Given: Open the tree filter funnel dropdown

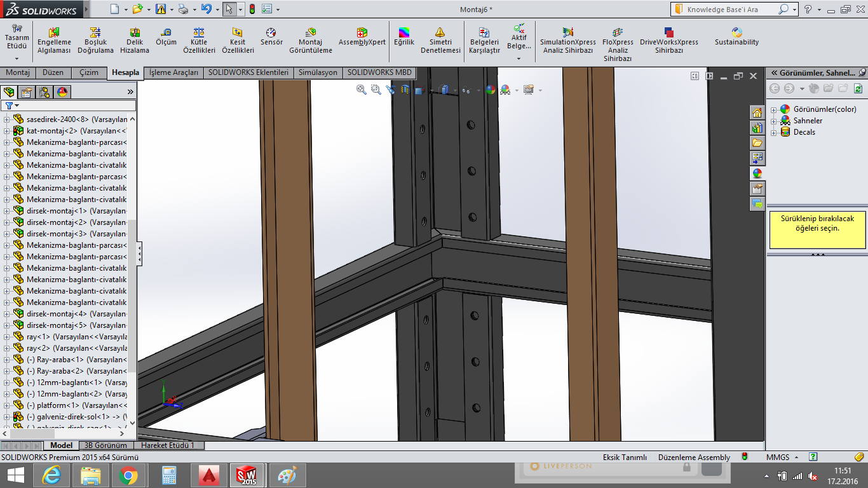Looking at the screenshot, I should click(x=11, y=105).
